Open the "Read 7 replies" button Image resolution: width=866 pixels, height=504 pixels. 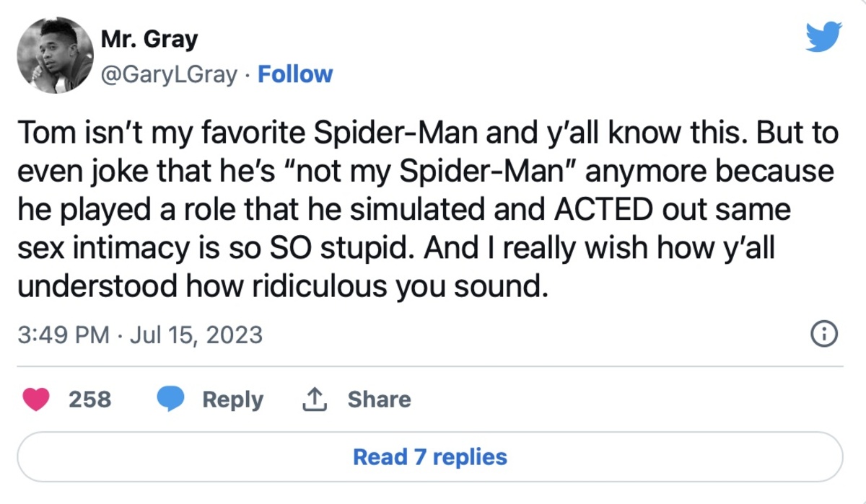[430, 456]
